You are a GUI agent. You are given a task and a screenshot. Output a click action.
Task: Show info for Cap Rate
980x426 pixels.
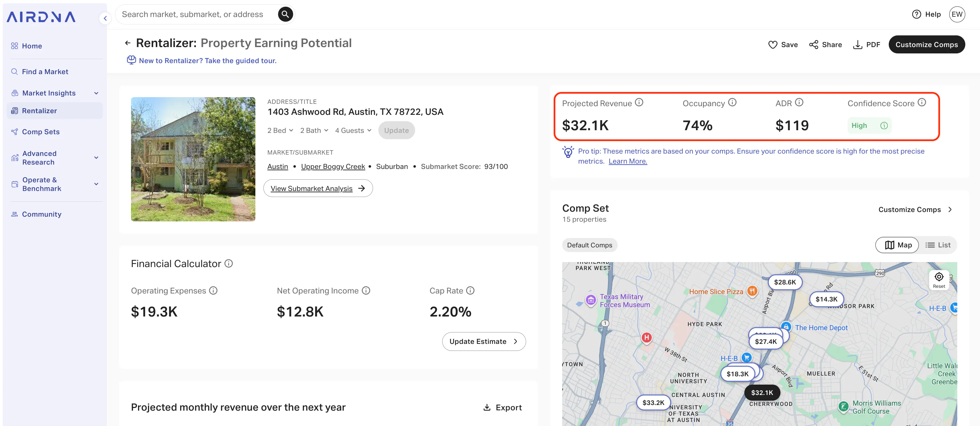(x=471, y=291)
